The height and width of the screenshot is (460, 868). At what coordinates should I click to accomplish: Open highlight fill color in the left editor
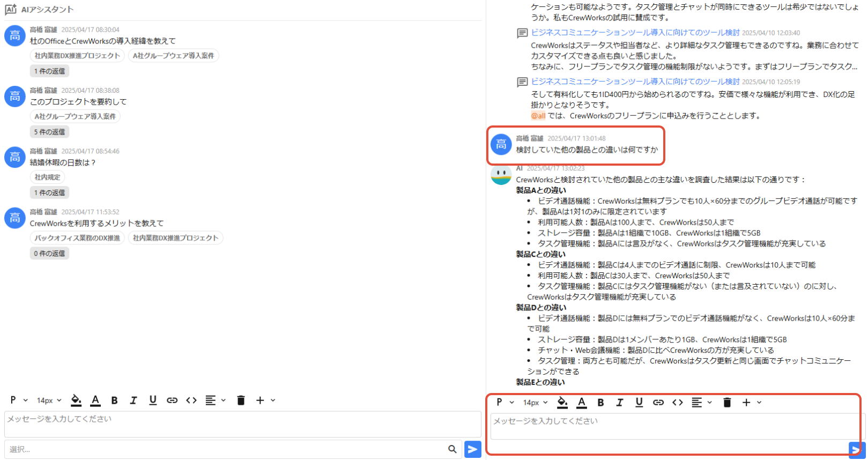pyautogui.click(x=76, y=400)
